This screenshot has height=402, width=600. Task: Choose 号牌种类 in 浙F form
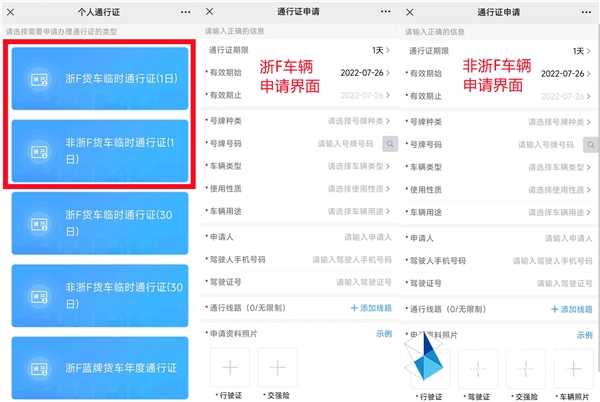299,121
